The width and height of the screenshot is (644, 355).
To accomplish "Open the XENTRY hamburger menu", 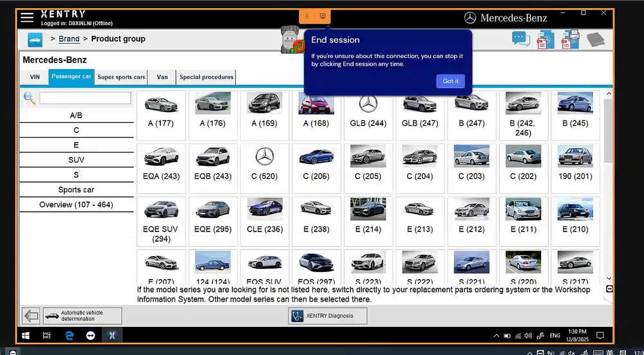I will click(x=27, y=17).
